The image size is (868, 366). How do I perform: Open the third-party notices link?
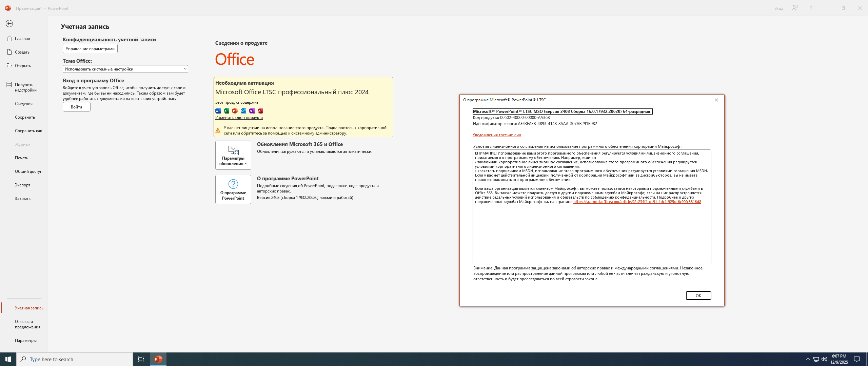tap(497, 135)
